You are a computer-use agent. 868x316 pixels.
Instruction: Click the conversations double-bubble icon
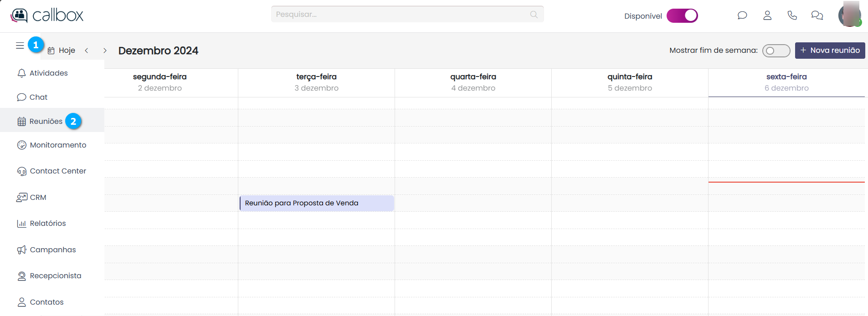pyautogui.click(x=817, y=15)
